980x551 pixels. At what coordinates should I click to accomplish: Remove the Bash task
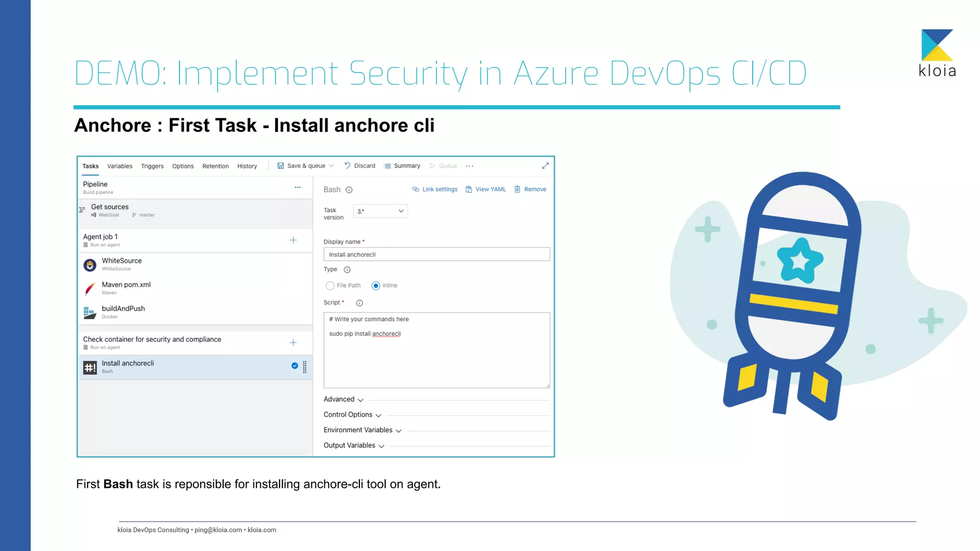coord(535,189)
